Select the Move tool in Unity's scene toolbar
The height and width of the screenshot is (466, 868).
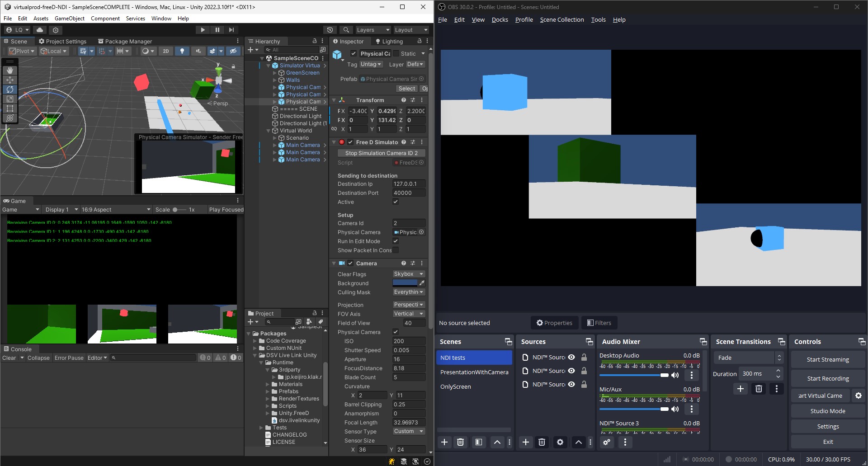click(x=10, y=80)
